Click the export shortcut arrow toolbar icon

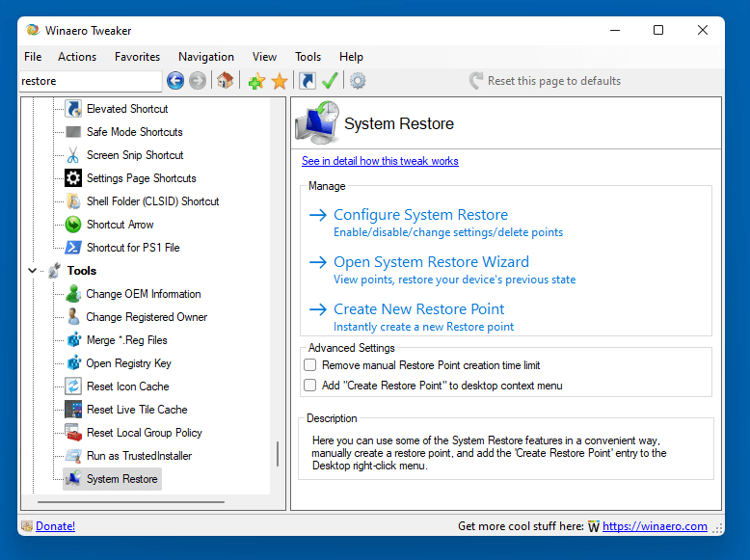click(308, 81)
